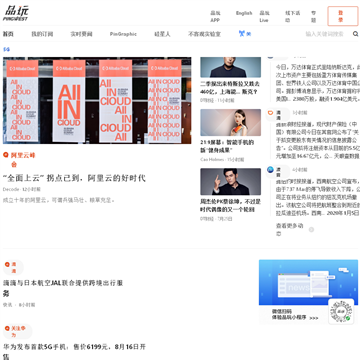Screen dimensions: 360x360
Task: Click the arrow icon beside 查看更多动态
Action: click(311, 230)
